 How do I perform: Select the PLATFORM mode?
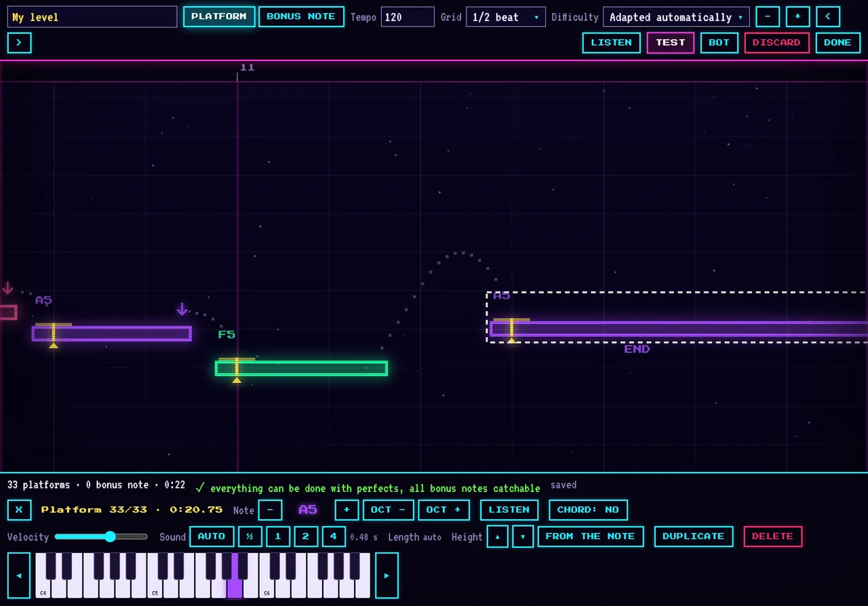pyautogui.click(x=219, y=17)
